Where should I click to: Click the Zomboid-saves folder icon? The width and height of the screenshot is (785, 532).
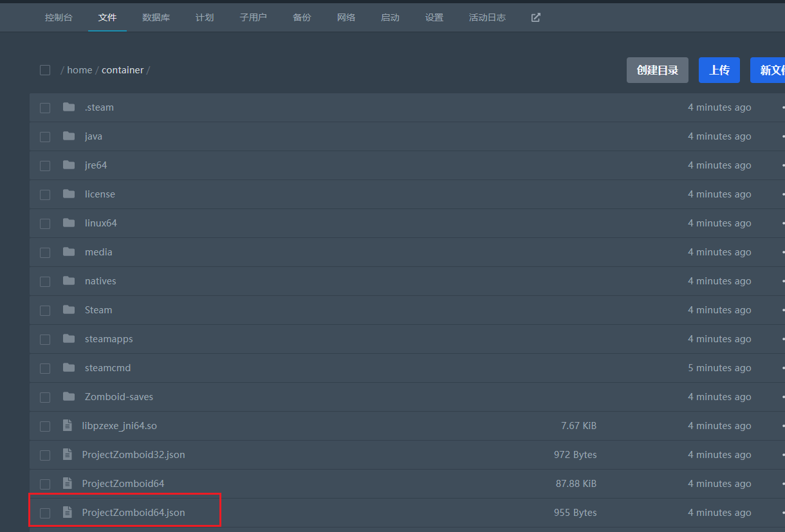(x=69, y=397)
